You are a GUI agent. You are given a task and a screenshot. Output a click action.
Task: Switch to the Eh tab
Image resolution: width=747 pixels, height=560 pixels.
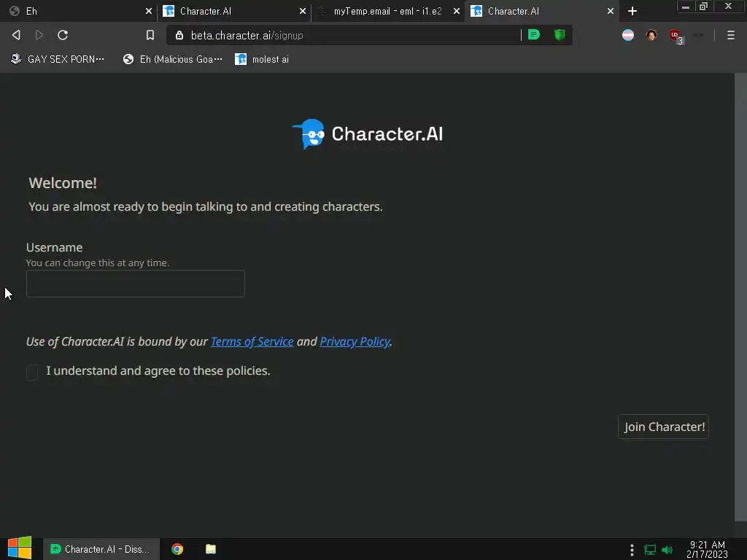(x=78, y=11)
